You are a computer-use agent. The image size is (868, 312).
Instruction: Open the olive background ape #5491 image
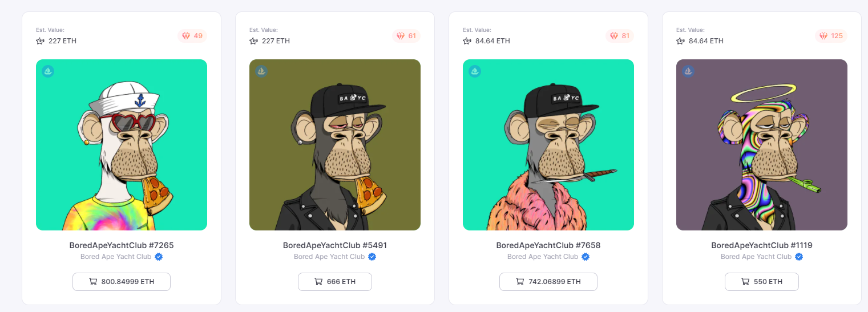[x=335, y=145]
